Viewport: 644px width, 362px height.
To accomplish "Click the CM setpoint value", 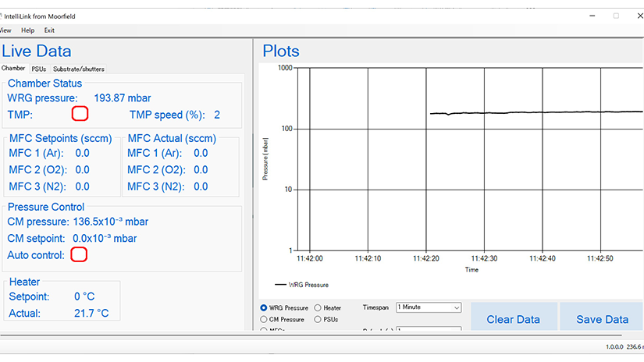I will [x=105, y=238].
